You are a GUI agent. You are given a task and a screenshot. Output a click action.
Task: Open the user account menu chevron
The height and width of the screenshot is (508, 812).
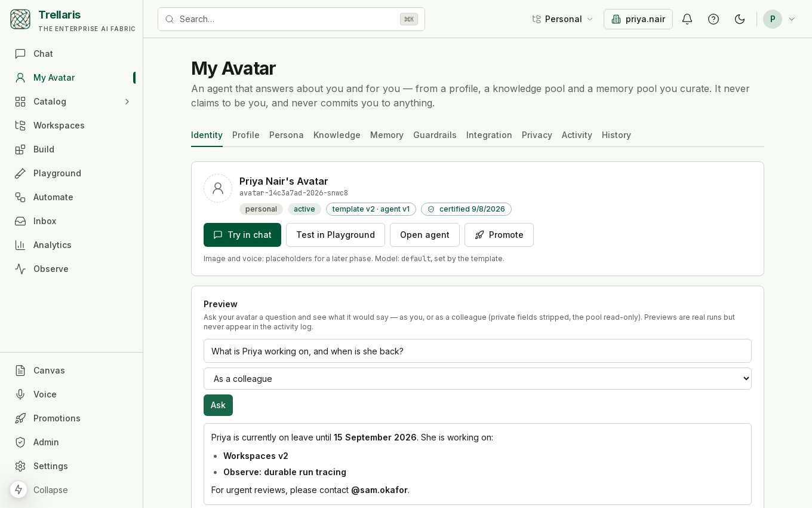point(792,19)
